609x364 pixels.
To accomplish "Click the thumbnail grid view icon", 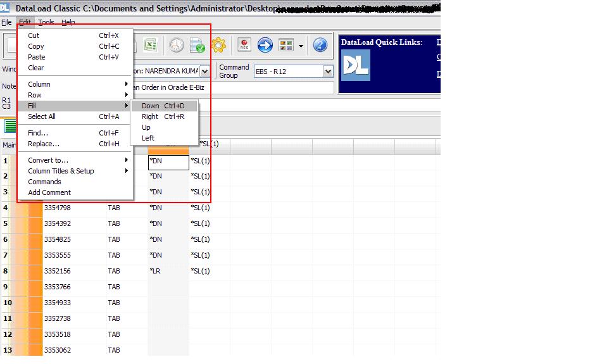I will click(x=286, y=46).
